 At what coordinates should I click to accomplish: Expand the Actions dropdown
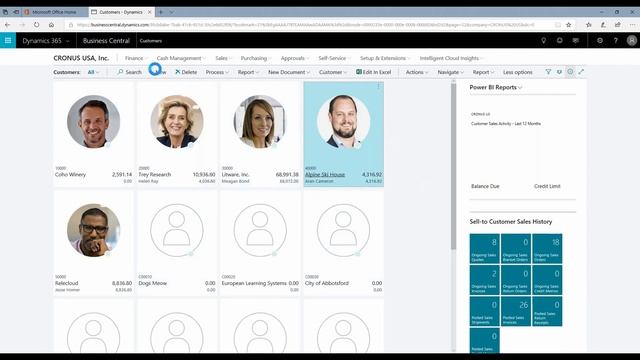[x=417, y=72]
